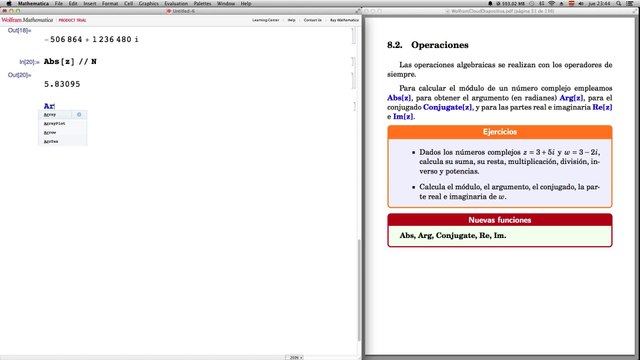
Task: Click the Arg[z] link in PDF
Action: coord(571,98)
